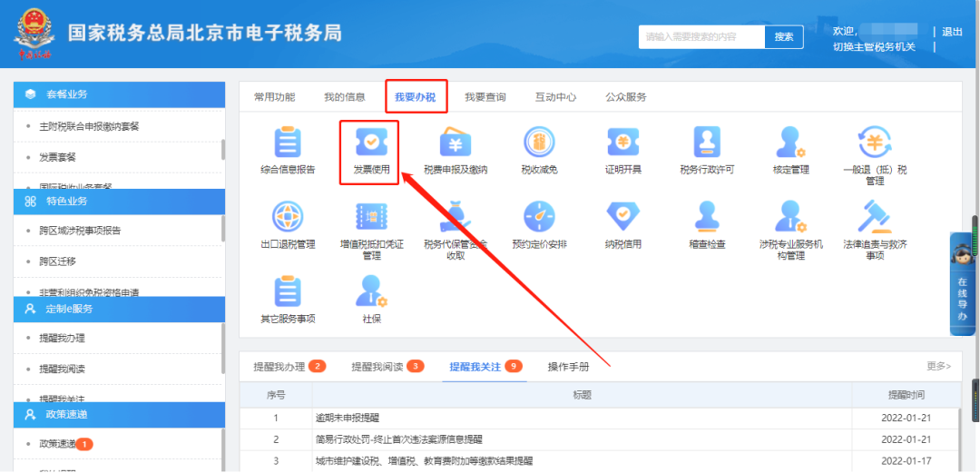Open 一般退（抵）税管理 icon
The width and height of the screenshot is (980, 473).
pyautogui.click(x=875, y=142)
